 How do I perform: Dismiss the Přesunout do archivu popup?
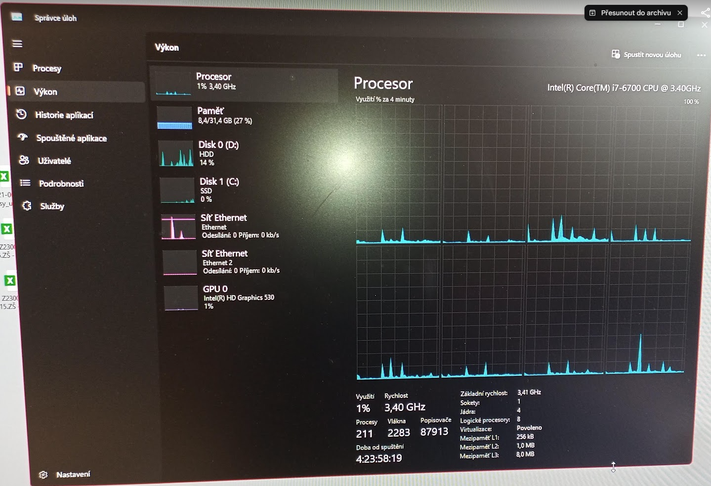coord(680,13)
